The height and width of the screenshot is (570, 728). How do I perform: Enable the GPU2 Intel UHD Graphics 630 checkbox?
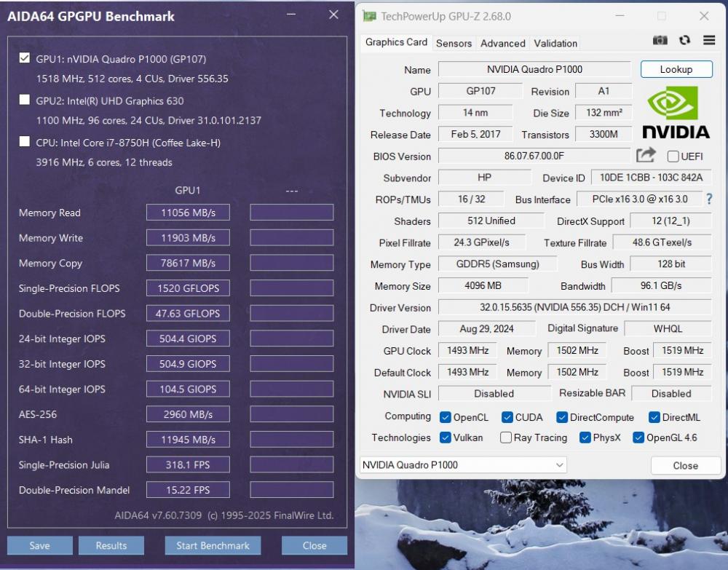click(x=25, y=100)
